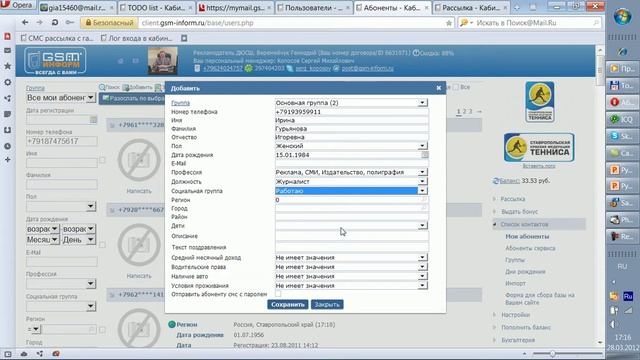This screenshot has width=640, height=360.
Task: Switch to the TODO list browser tab
Action: coord(156,8)
